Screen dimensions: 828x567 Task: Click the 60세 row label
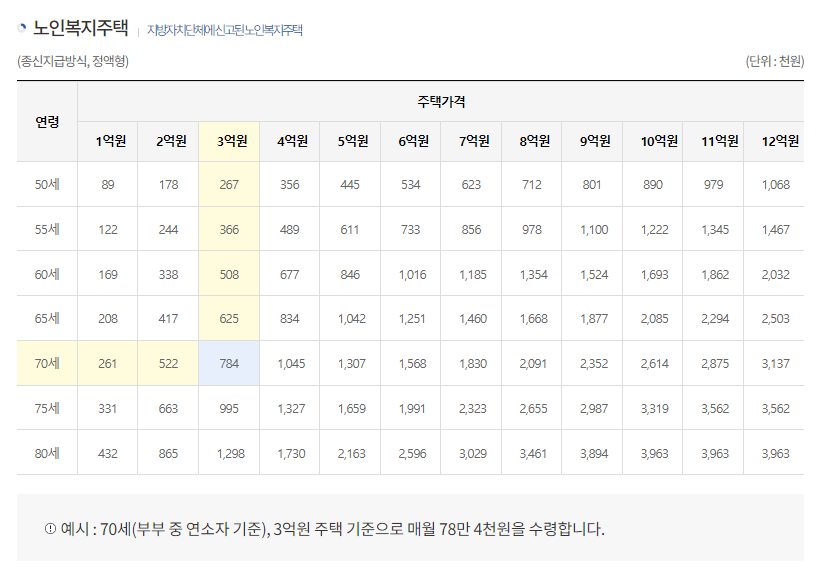47,274
